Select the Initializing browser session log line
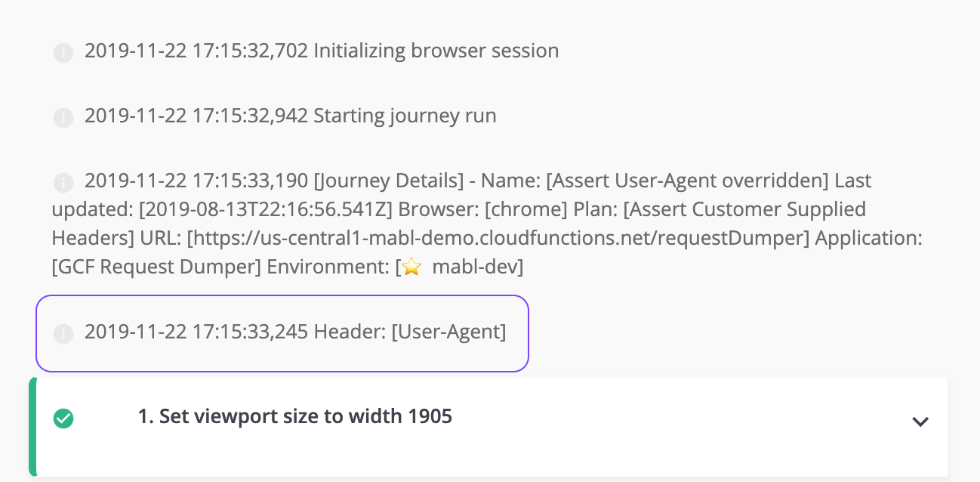 322,51
